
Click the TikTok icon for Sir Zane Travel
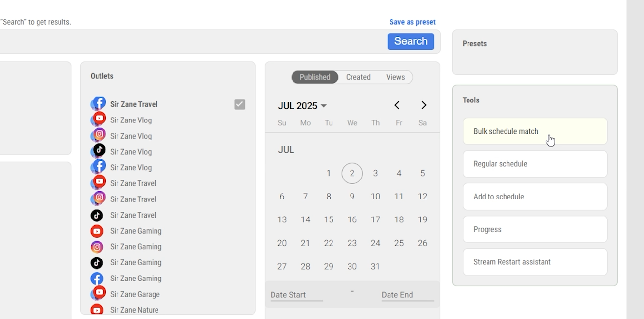click(97, 215)
